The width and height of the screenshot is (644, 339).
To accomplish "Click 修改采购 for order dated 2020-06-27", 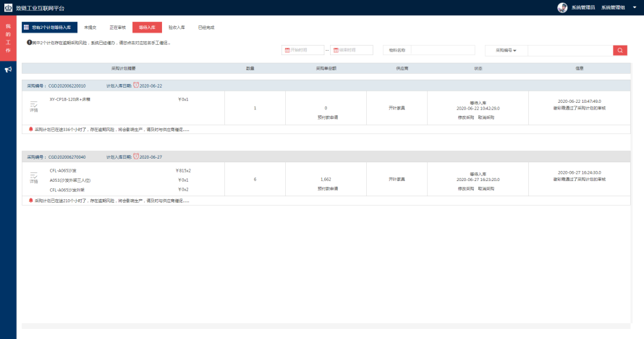I will pyautogui.click(x=466, y=188).
